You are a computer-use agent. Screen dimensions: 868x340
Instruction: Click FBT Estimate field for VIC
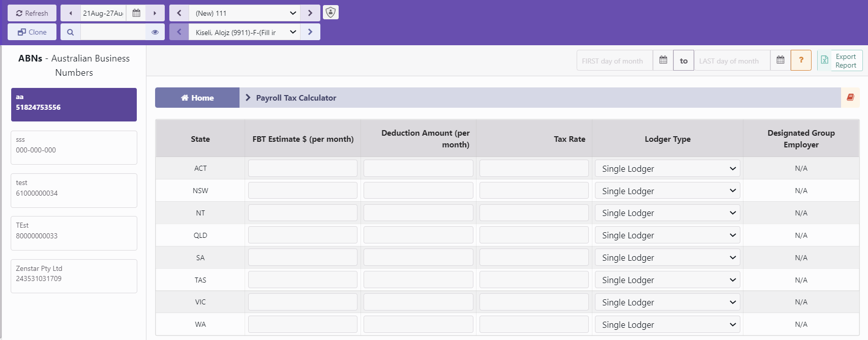click(x=303, y=302)
